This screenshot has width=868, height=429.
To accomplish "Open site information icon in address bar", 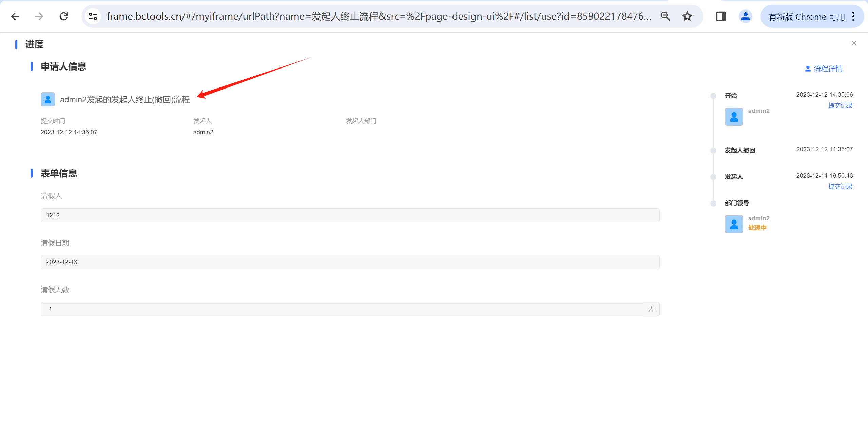I will pos(93,16).
